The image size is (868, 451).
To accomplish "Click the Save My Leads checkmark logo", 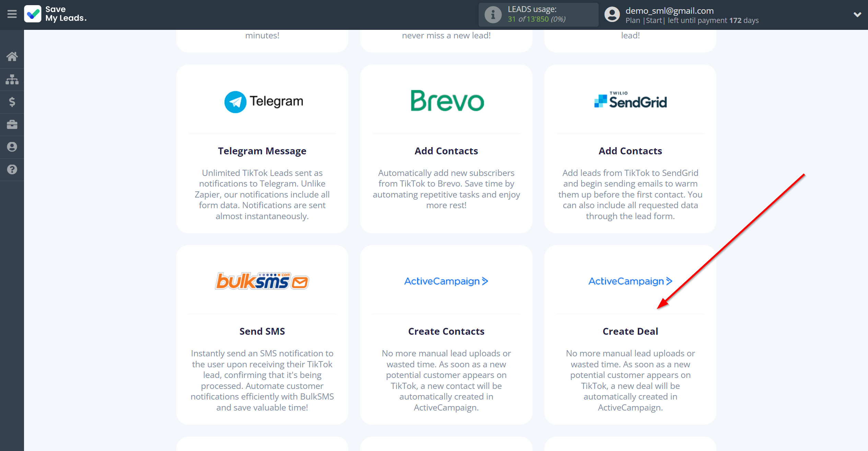I will pos(33,14).
